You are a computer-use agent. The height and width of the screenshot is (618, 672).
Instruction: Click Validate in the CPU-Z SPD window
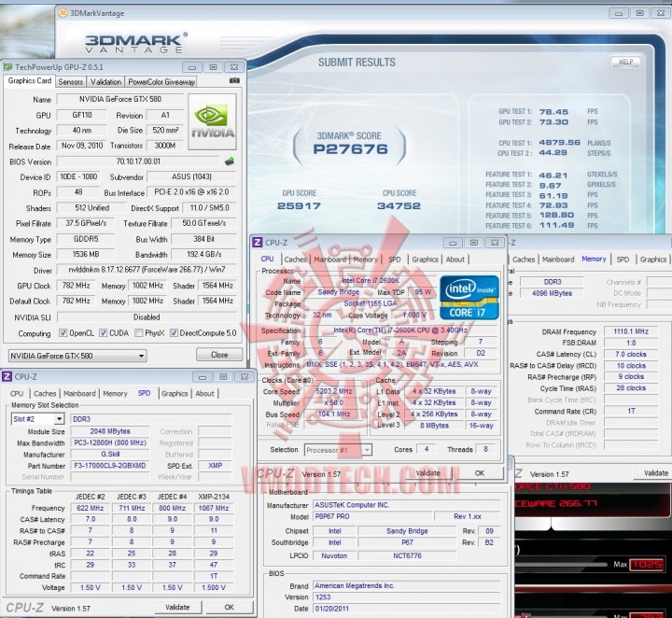[x=177, y=607]
